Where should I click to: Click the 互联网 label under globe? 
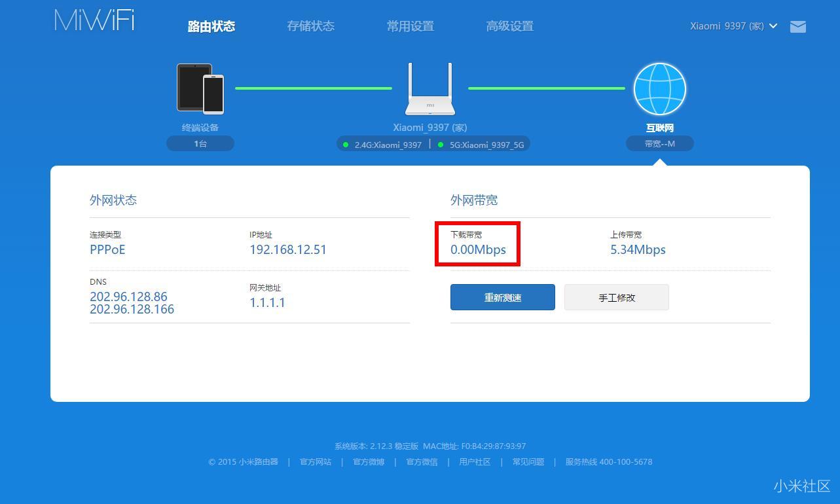659,128
